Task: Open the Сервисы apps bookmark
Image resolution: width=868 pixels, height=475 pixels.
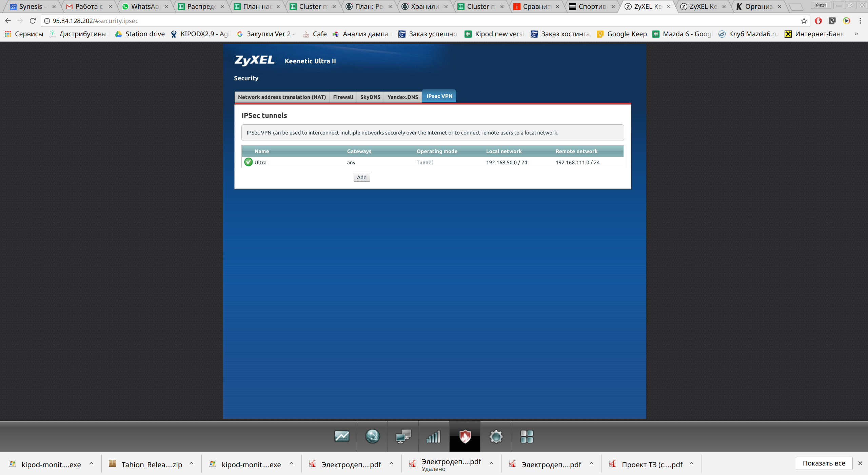Action: (x=24, y=34)
